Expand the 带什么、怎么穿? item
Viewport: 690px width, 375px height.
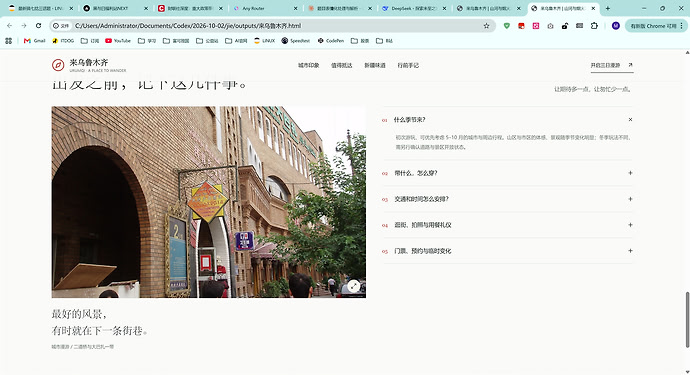click(x=507, y=173)
